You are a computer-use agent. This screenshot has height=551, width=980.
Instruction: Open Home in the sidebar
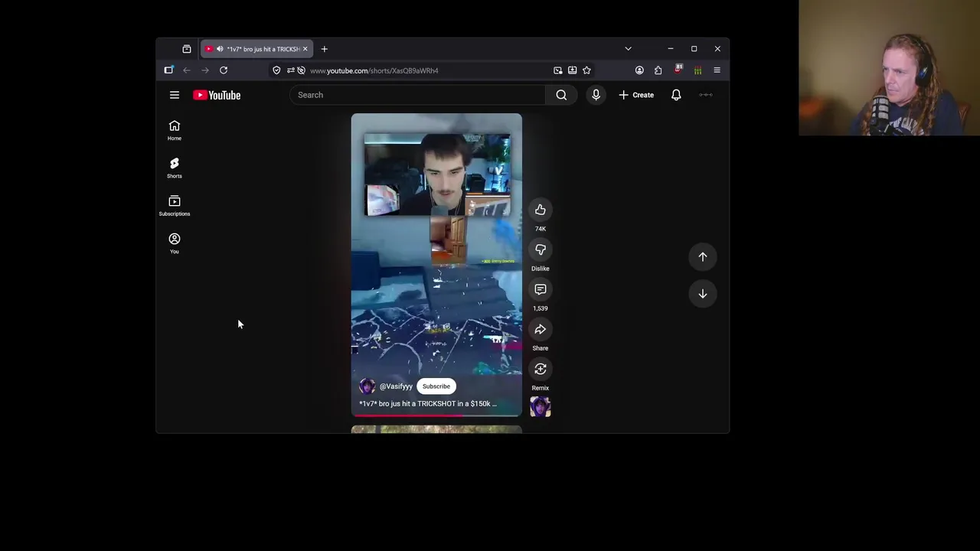point(175,130)
